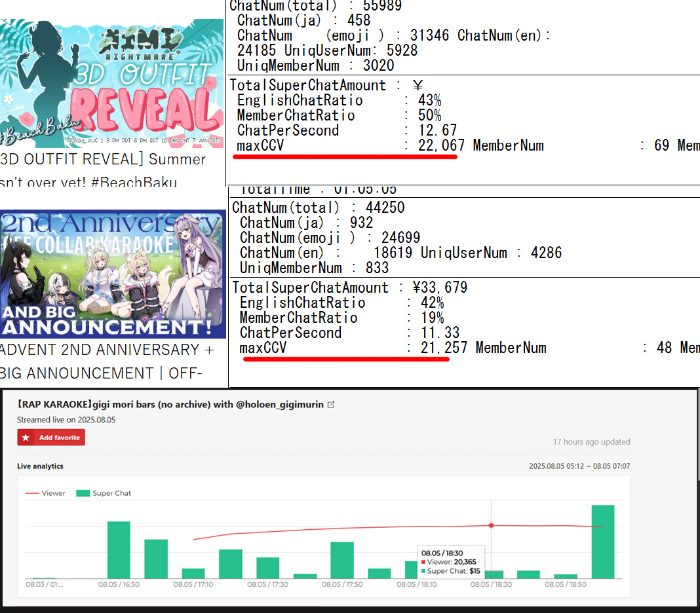Click the '3D OUTFIT REVEAL] Summer' video title

(x=103, y=159)
